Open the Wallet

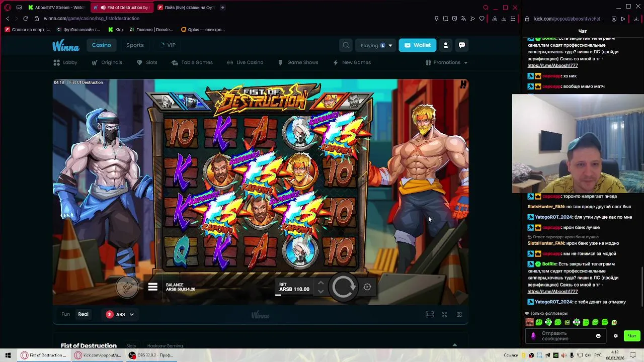418,45
